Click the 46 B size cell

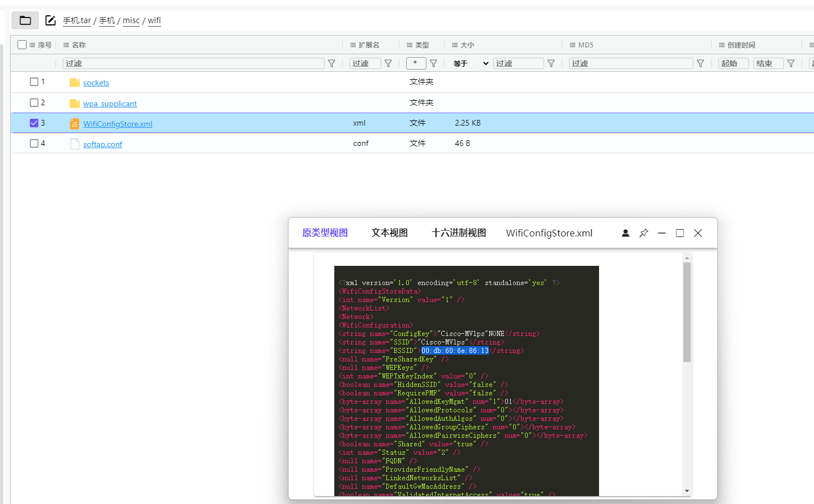tap(462, 143)
